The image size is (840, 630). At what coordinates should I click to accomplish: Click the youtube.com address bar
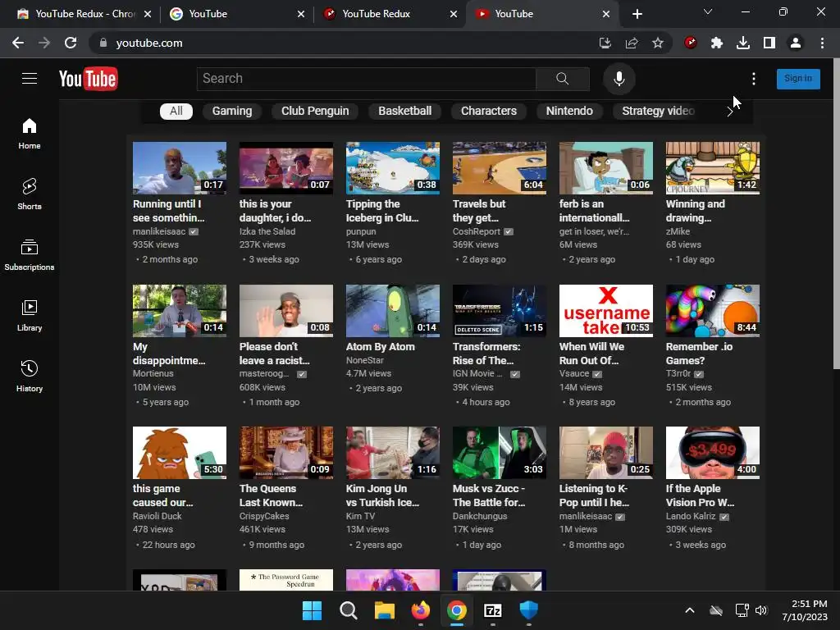[x=343, y=43]
